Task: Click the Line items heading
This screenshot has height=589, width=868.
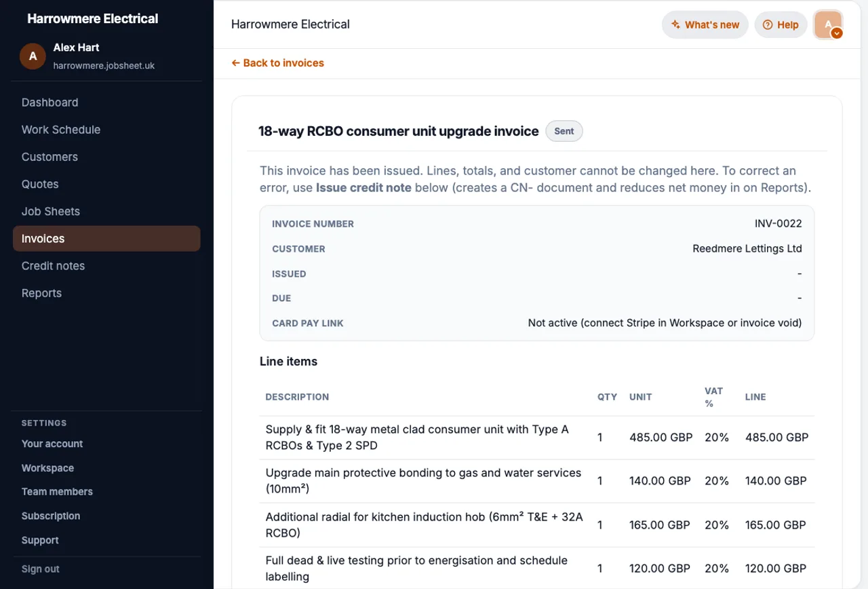Action: [x=288, y=362]
